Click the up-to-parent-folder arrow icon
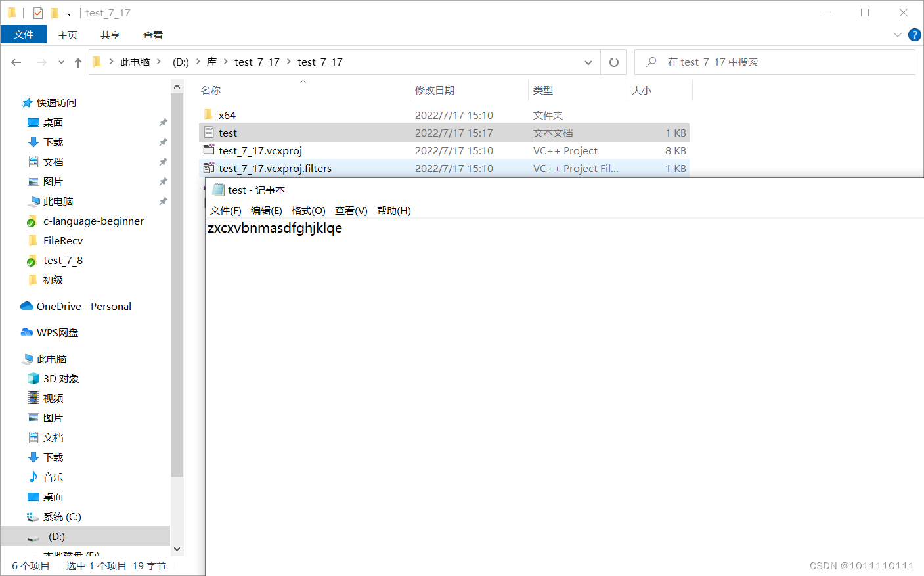924x576 pixels. [x=77, y=62]
